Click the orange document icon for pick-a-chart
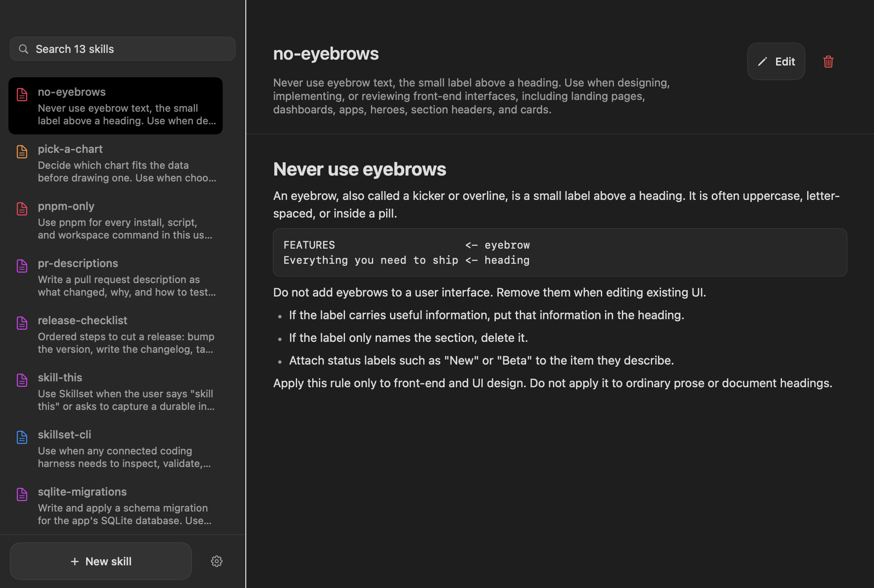The width and height of the screenshot is (874, 588). (x=22, y=152)
